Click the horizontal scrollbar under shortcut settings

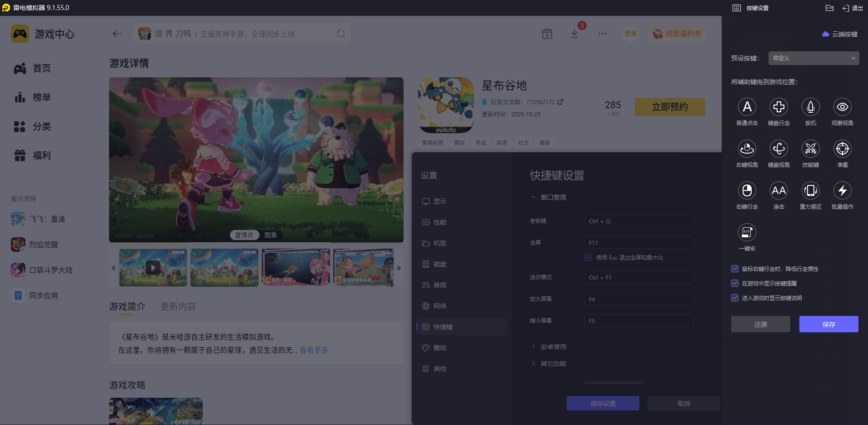[x=614, y=382]
